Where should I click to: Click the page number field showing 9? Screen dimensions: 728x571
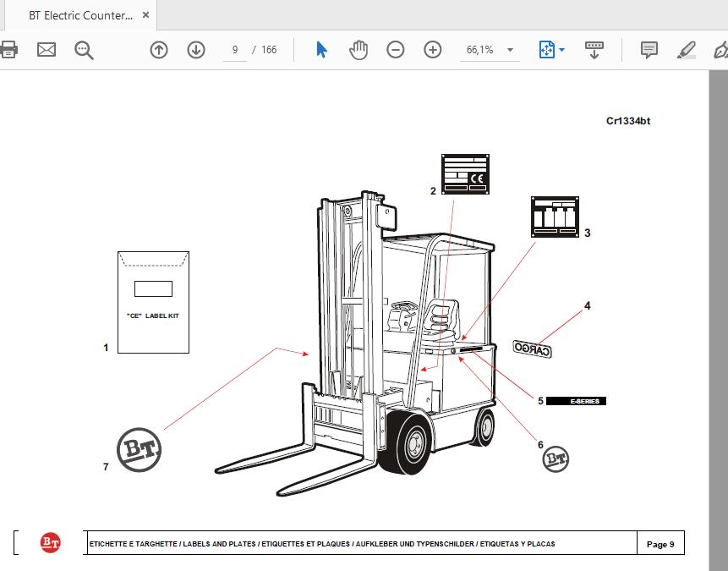(235, 50)
